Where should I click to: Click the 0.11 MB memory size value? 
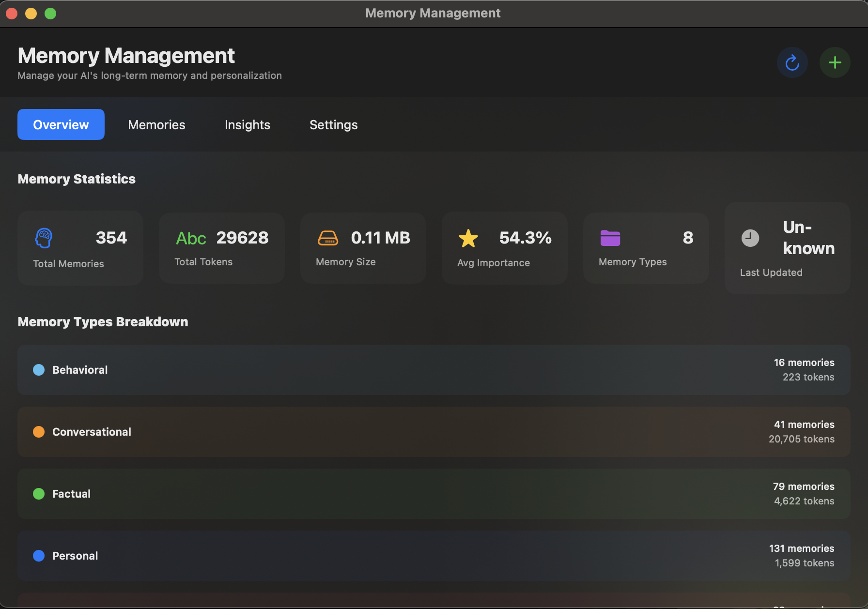(x=381, y=238)
